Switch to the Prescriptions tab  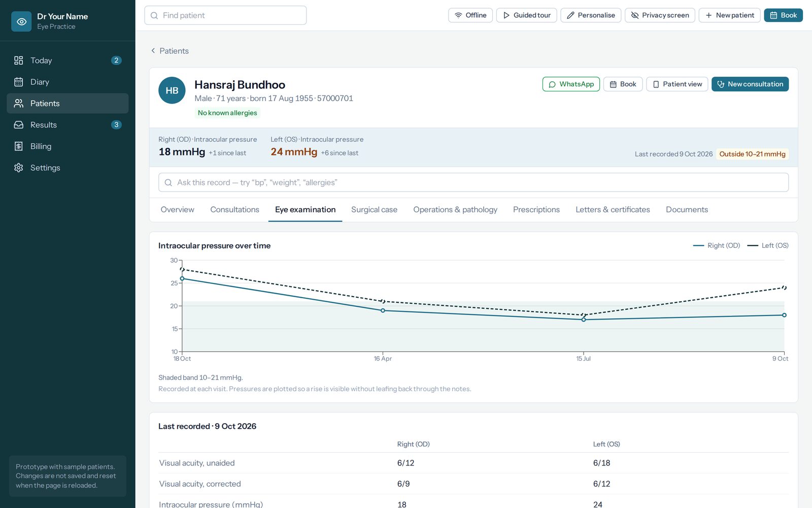pyautogui.click(x=536, y=210)
